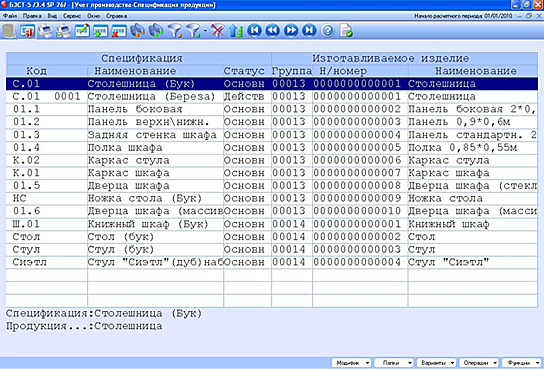Expand the Папки dropdown button
Screen dimensions: 544x369
pos(394,363)
